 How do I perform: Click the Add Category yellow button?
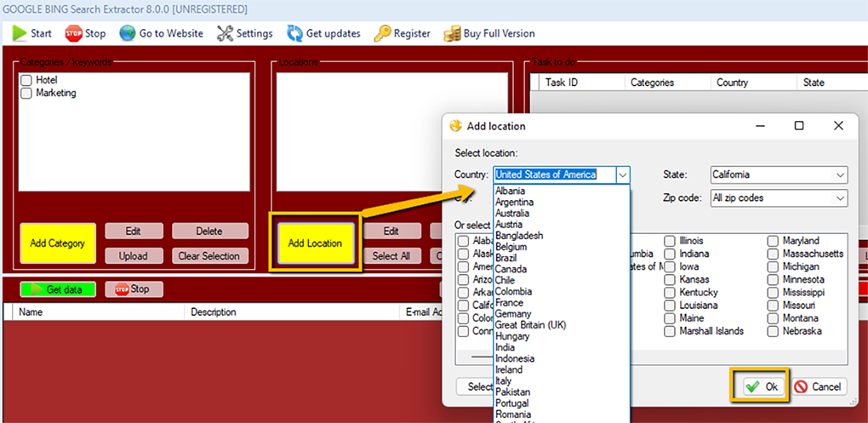click(x=58, y=243)
